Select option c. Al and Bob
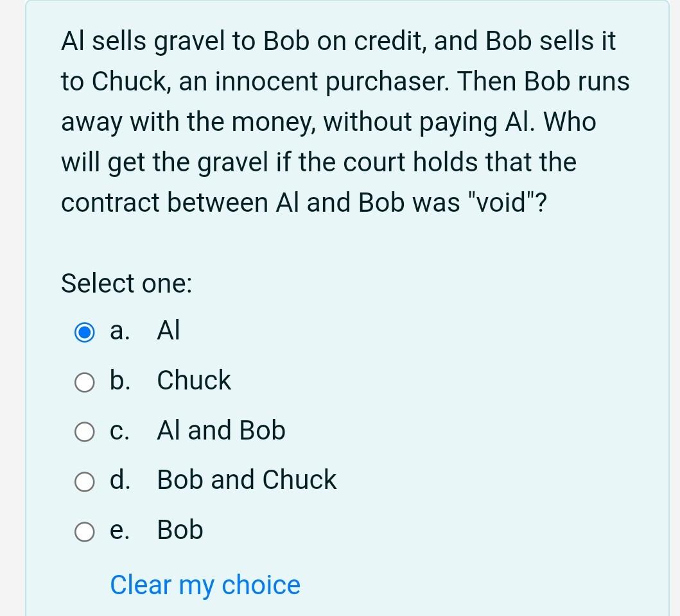 pos(84,432)
